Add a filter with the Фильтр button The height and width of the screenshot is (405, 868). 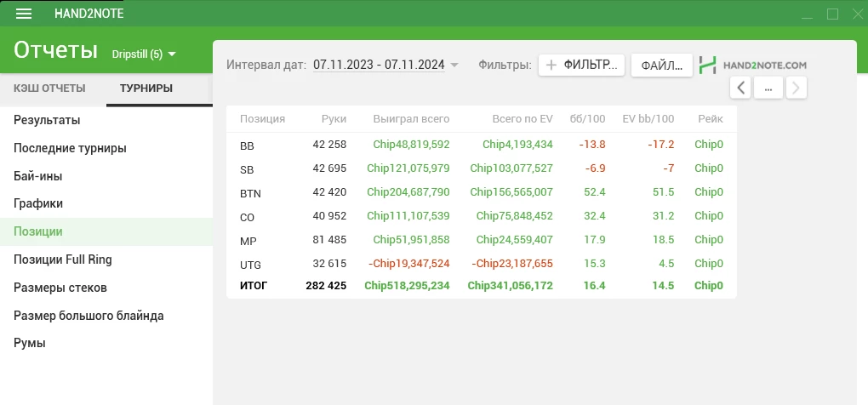581,65
